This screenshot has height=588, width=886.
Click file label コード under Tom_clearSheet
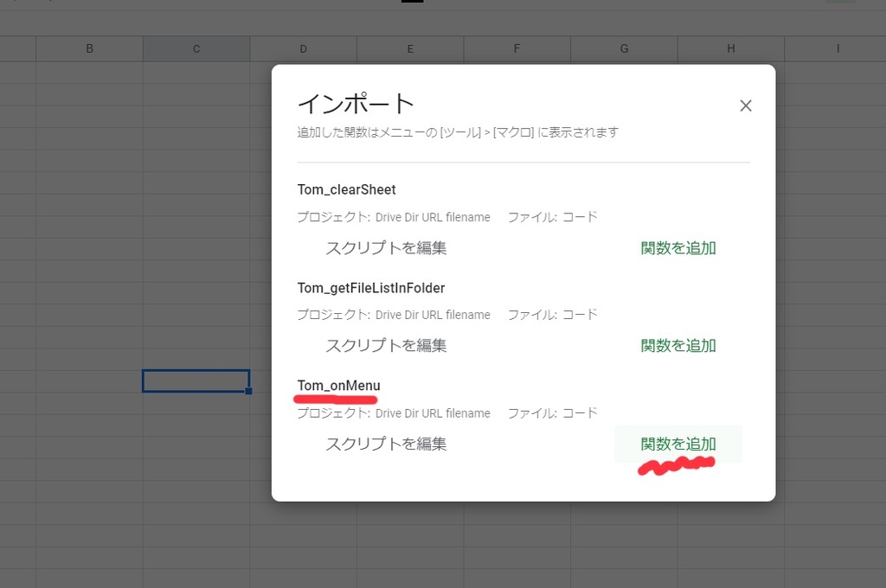[x=553, y=217]
